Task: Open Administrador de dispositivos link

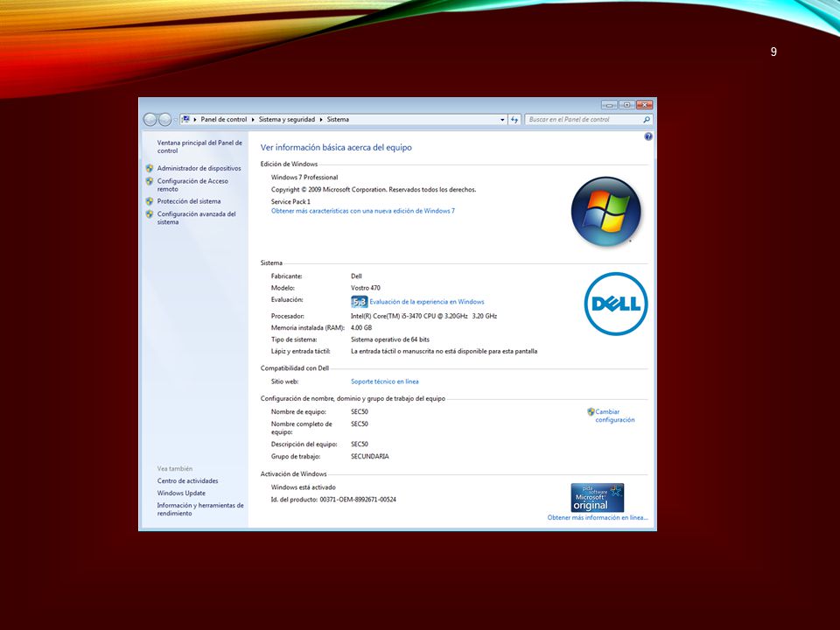Action: [199, 168]
